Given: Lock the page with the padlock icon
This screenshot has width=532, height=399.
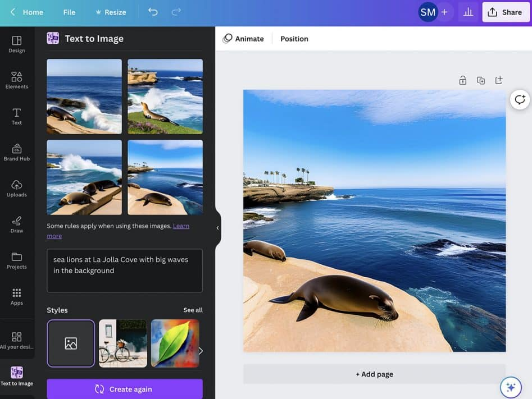Looking at the screenshot, I should (x=462, y=80).
